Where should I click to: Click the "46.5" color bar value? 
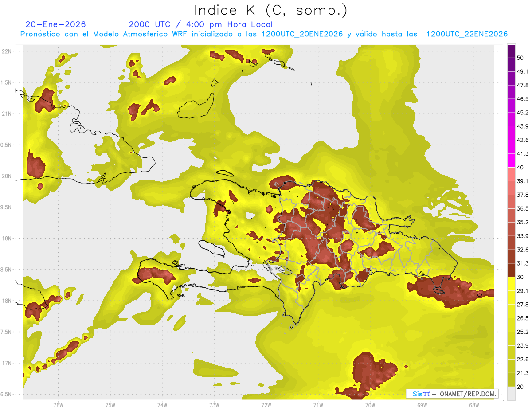(523, 99)
